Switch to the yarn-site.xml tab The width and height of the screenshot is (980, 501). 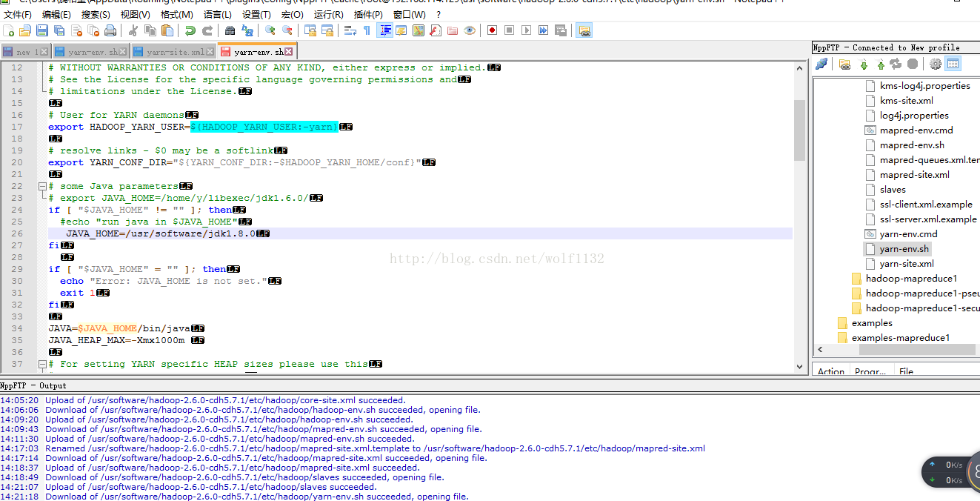pos(175,52)
